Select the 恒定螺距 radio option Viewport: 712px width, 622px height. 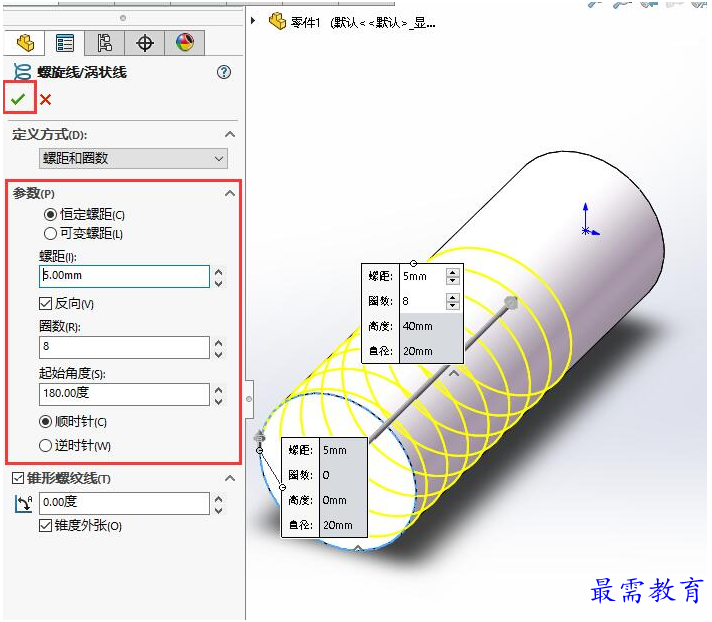click(x=50, y=214)
